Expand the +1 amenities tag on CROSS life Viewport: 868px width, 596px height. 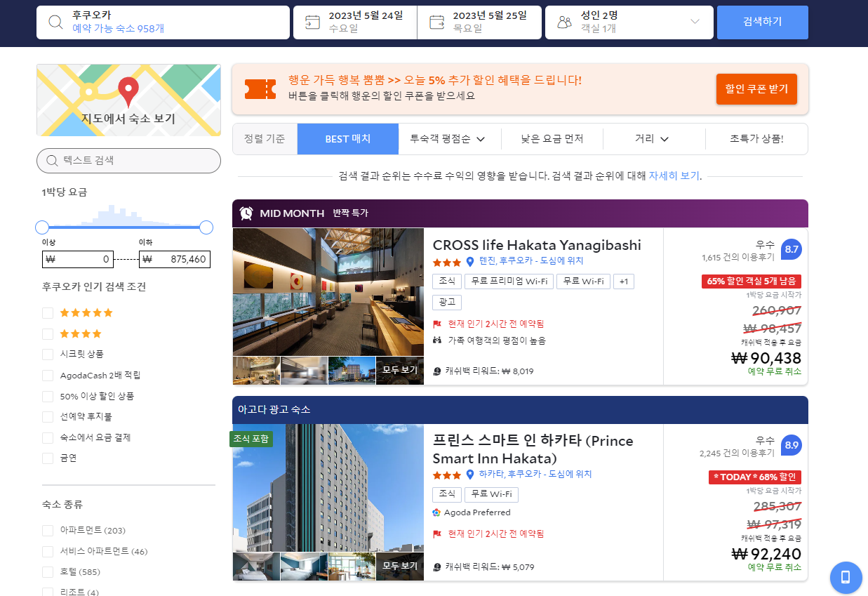[624, 282]
